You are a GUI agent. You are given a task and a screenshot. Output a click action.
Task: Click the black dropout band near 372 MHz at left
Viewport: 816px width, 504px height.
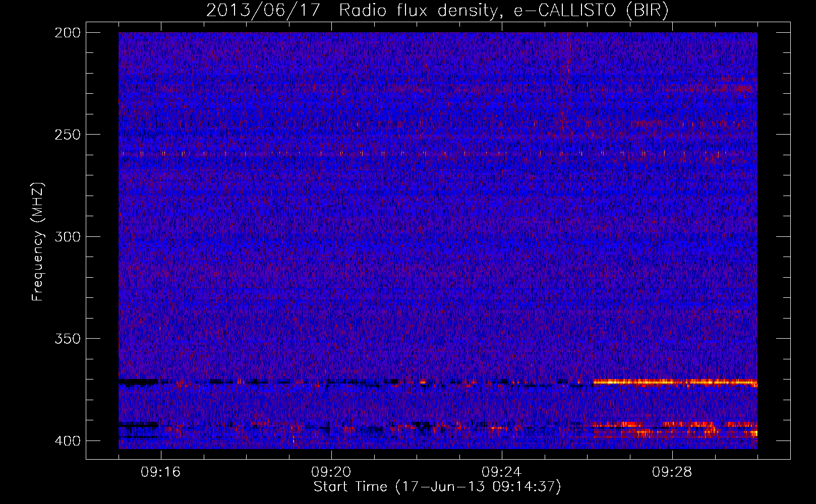pyautogui.click(x=138, y=382)
